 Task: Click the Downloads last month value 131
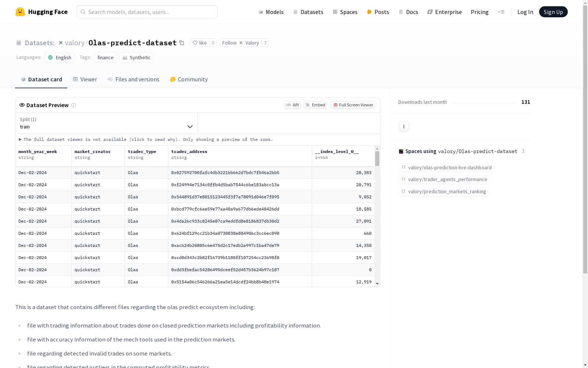526,102
